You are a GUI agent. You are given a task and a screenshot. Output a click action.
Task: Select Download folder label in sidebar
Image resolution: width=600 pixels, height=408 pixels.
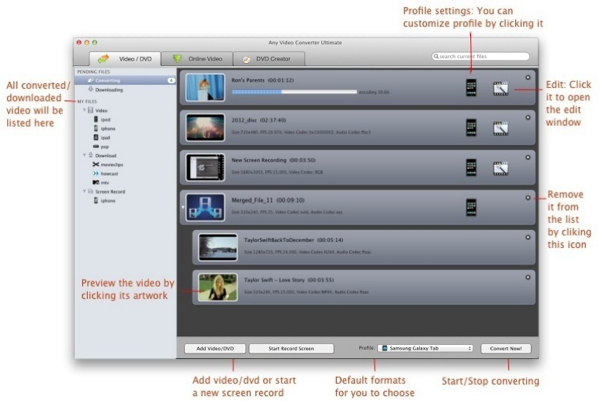106,156
